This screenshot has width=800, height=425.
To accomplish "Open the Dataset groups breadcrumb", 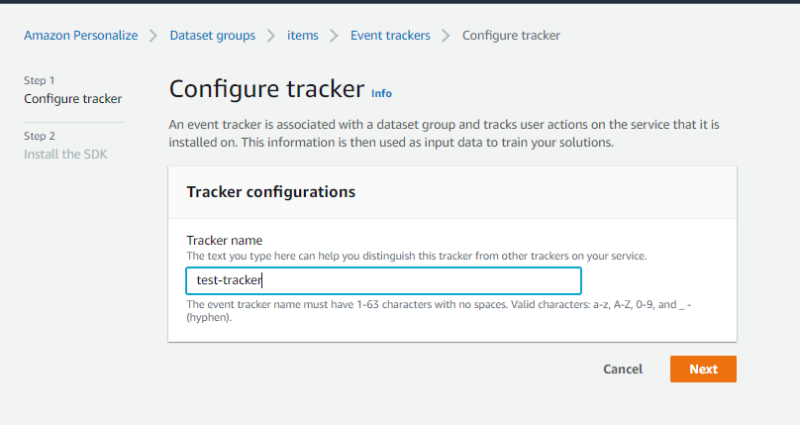I will [212, 35].
